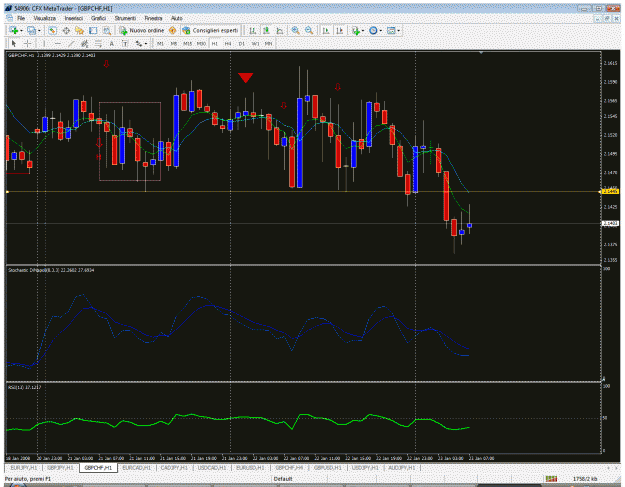
Task: Select the trendline drawing tool
Action: click(x=71, y=43)
